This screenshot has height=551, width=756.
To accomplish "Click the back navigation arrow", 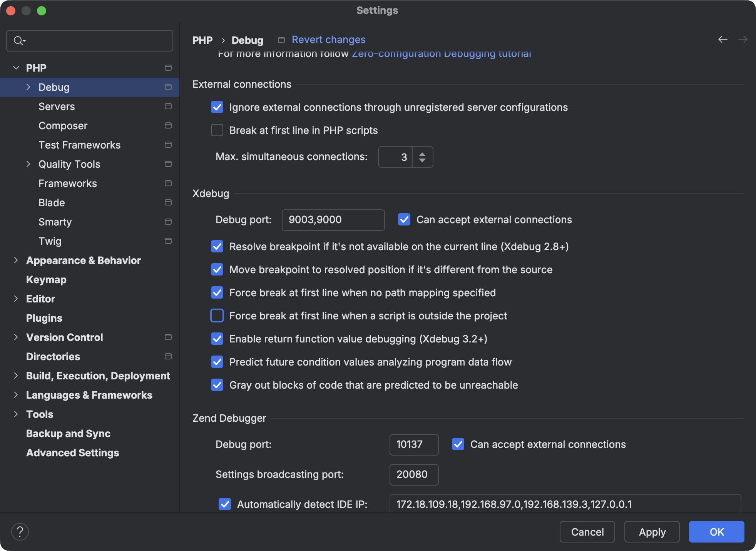I will point(723,39).
